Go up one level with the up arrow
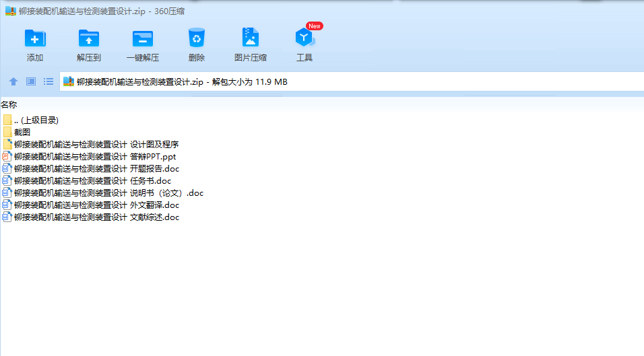Image resolution: width=644 pixels, height=356 pixels. [x=13, y=81]
